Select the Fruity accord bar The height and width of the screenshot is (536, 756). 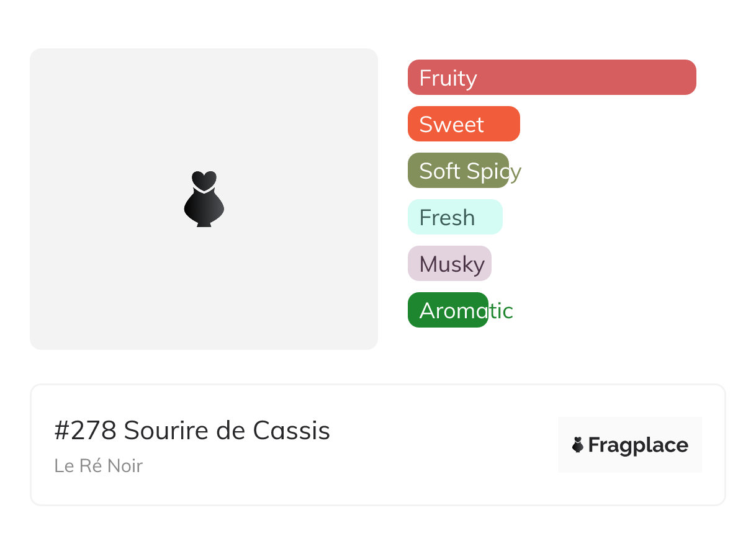(x=551, y=78)
